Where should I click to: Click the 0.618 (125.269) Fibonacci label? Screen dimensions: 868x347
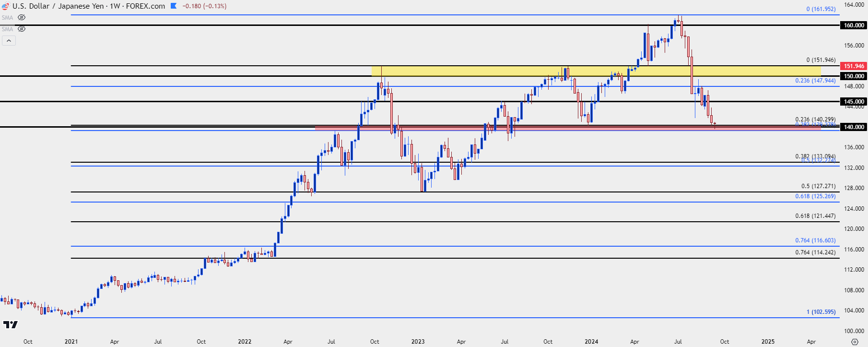pyautogui.click(x=815, y=196)
